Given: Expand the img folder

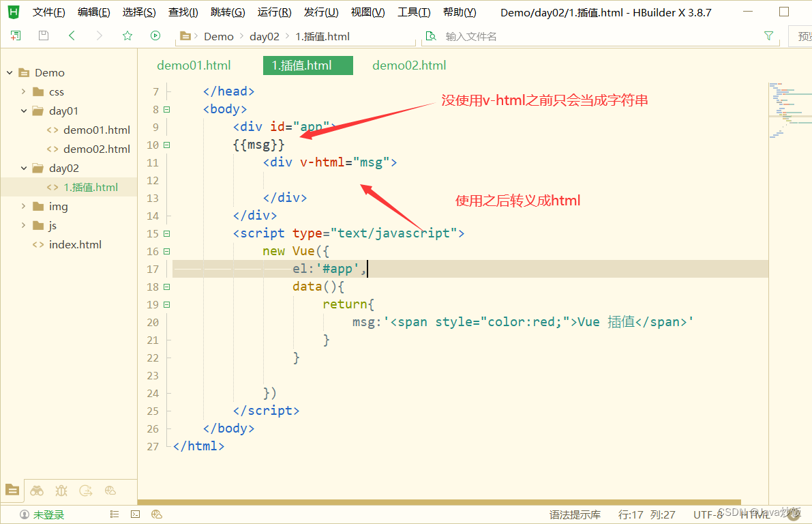Looking at the screenshot, I should pos(23,206).
